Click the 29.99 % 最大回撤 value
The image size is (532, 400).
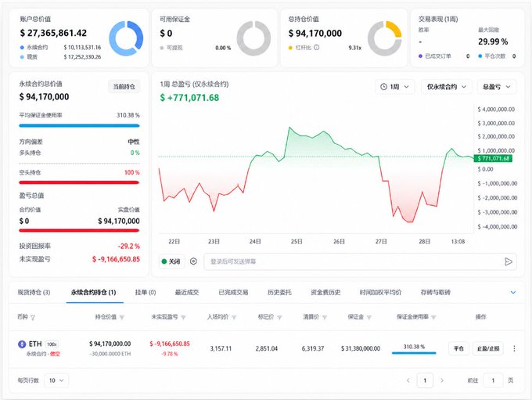(493, 41)
